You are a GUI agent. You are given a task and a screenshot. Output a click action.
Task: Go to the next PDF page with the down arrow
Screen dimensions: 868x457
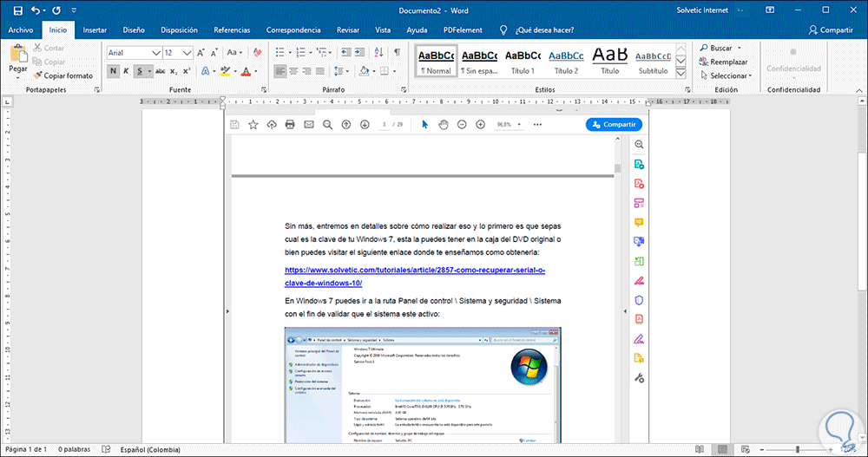pyautogui.click(x=365, y=125)
